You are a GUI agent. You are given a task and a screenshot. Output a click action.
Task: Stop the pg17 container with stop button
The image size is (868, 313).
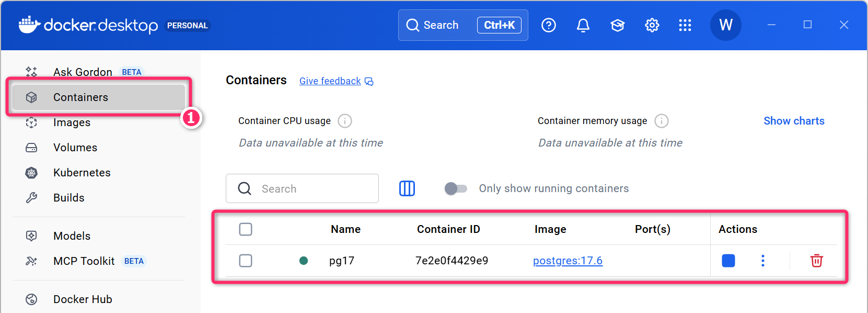[x=728, y=261]
